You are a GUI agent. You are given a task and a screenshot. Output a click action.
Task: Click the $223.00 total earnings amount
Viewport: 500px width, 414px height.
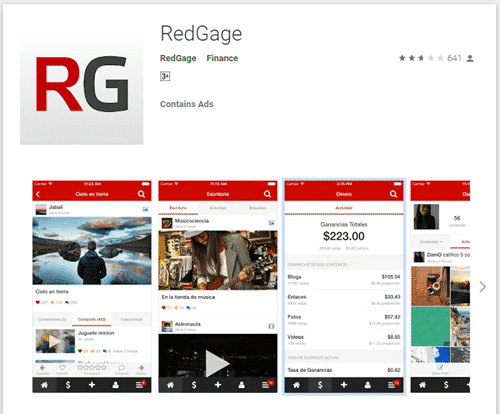point(344,236)
